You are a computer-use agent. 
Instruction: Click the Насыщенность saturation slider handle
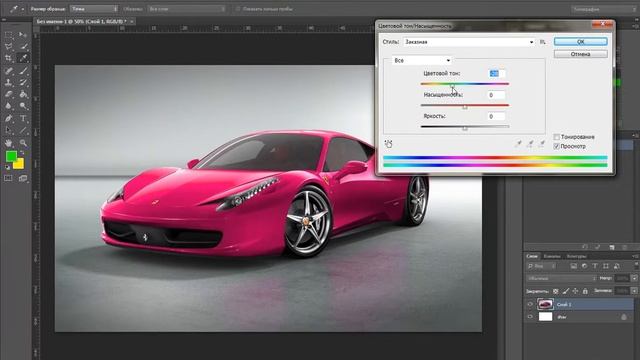[x=465, y=107]
